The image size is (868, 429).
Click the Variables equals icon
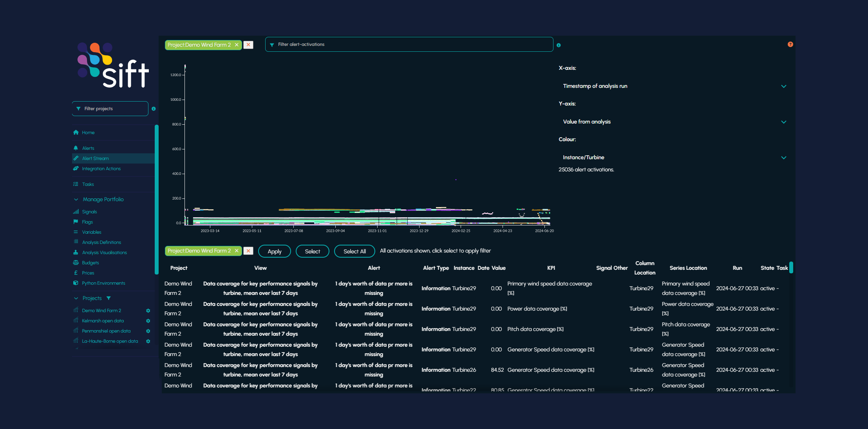(x=76, y=232)
